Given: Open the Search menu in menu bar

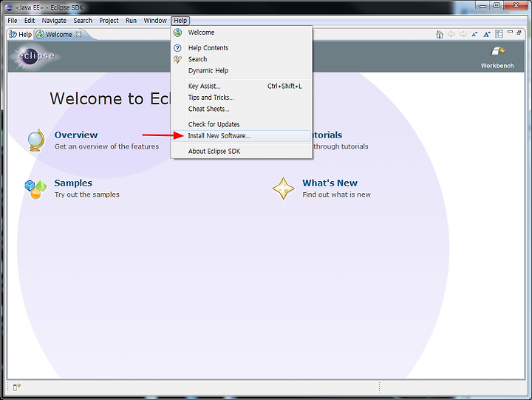Looking at the screenshot, I should coord(83,21).
